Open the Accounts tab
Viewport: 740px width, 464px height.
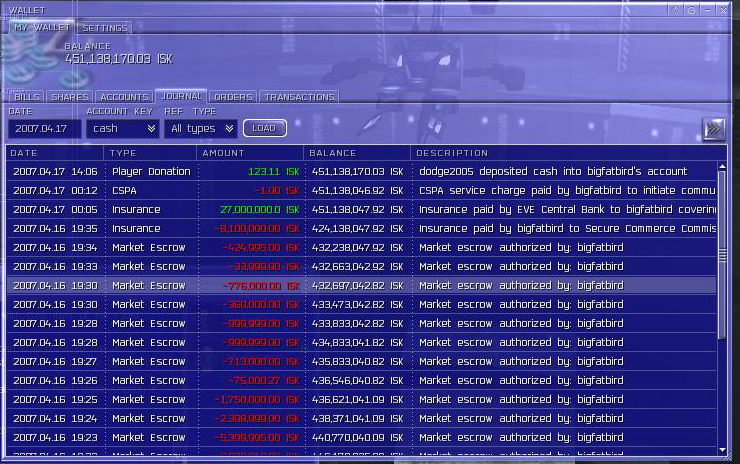[124, 97]
